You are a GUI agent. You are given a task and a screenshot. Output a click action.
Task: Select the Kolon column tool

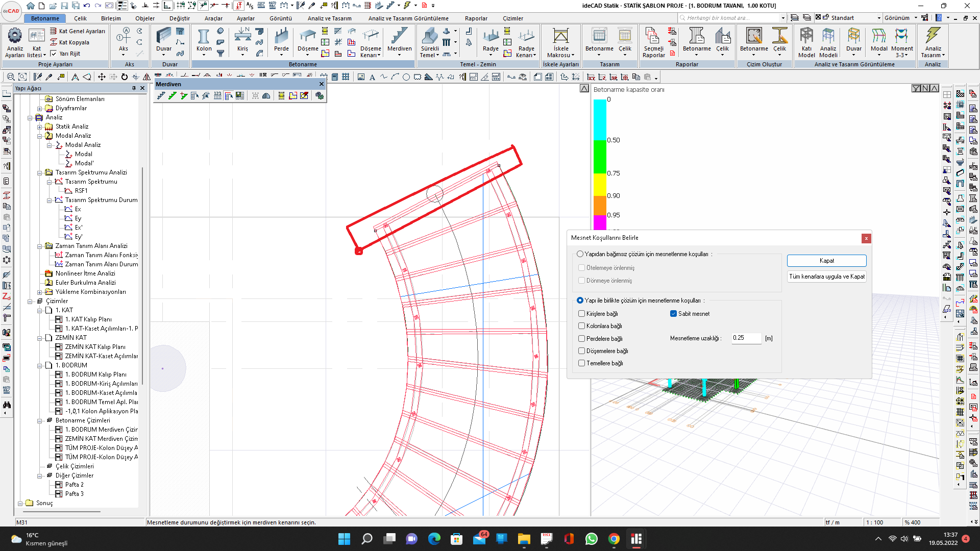(x=204, y=41)
